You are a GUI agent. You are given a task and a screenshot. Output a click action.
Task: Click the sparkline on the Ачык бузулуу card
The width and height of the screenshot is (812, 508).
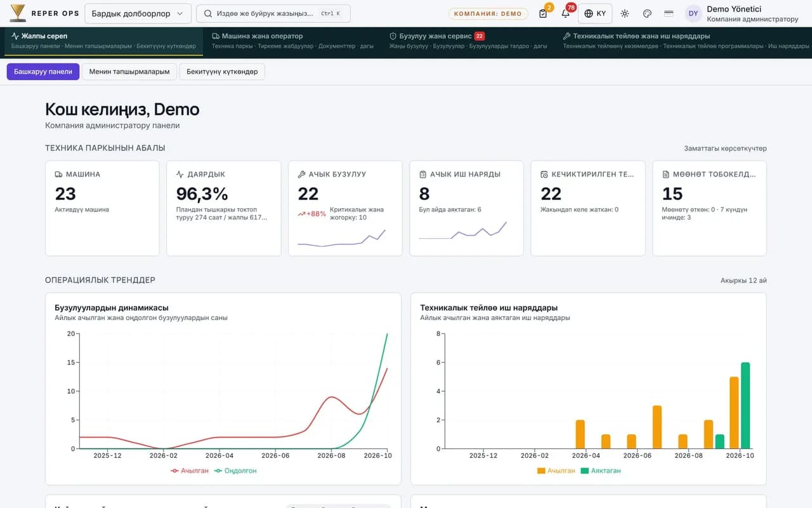coord(342,238)
